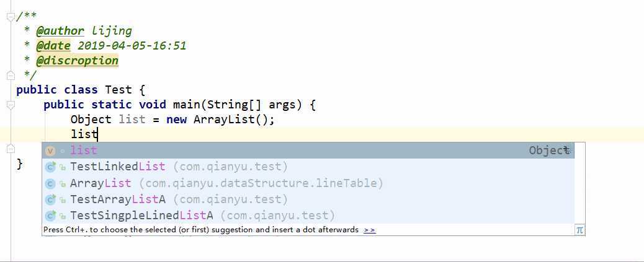
Task: Choose the TestLinkedList completion suggestion
Action: tap(308, 167)
